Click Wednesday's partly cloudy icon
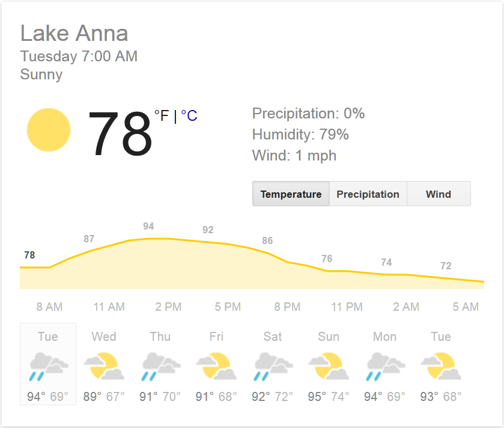The width and height of the screenshot is (504, 428). [x=104, y=366]
